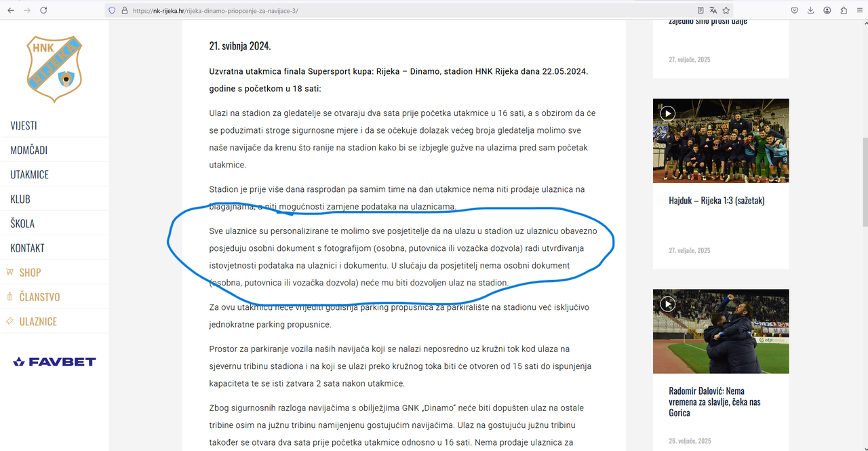Click the Prostor za parkiranje vozila paragraph
This screenshot has height=451, width=868.
(400, 366)
